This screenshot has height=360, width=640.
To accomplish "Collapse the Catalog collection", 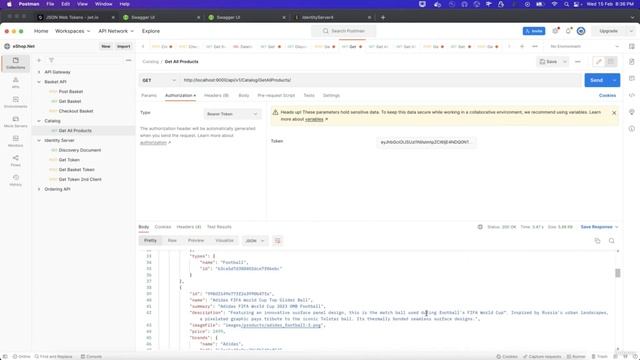I will 39,121.
